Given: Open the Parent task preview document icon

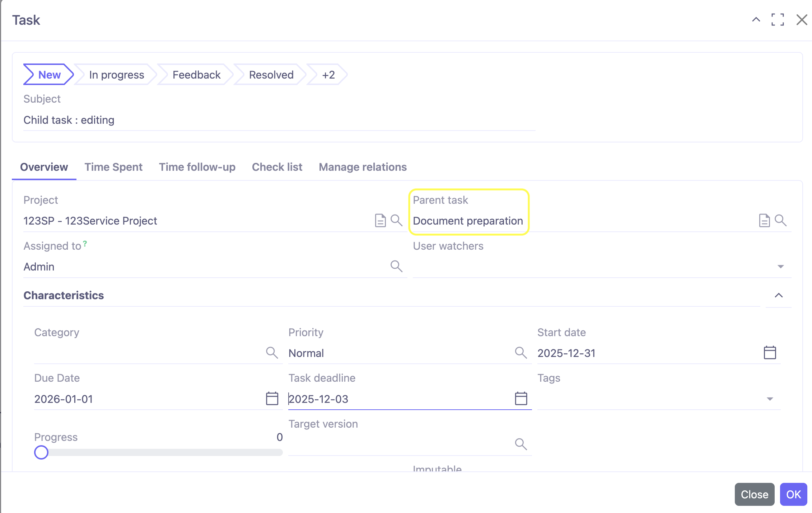Looking at the screenshot, I should click(x=764, y=221).
